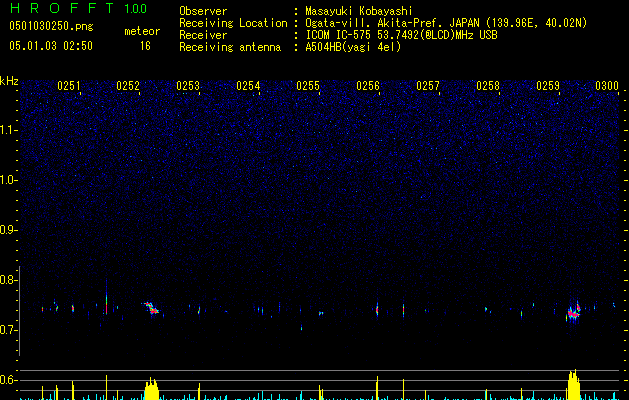Screen dimensions: 629x400
Task: Click the 0259 time marker
Action: coord(548,86)
